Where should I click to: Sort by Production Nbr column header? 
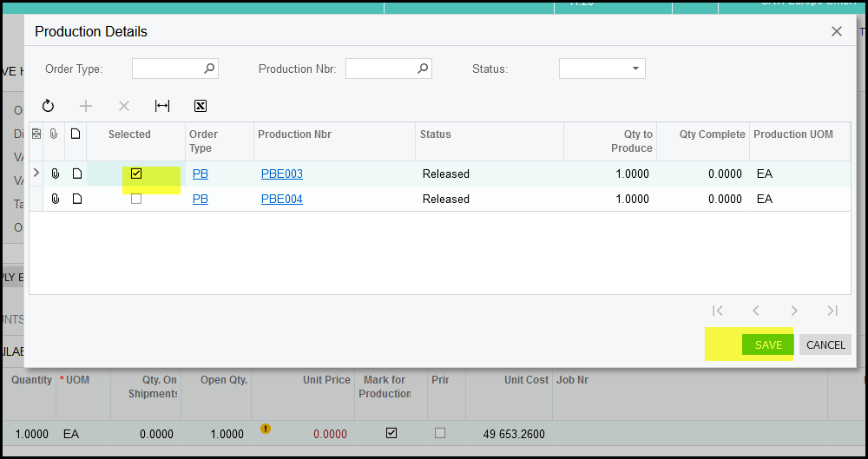pos(295,134)
